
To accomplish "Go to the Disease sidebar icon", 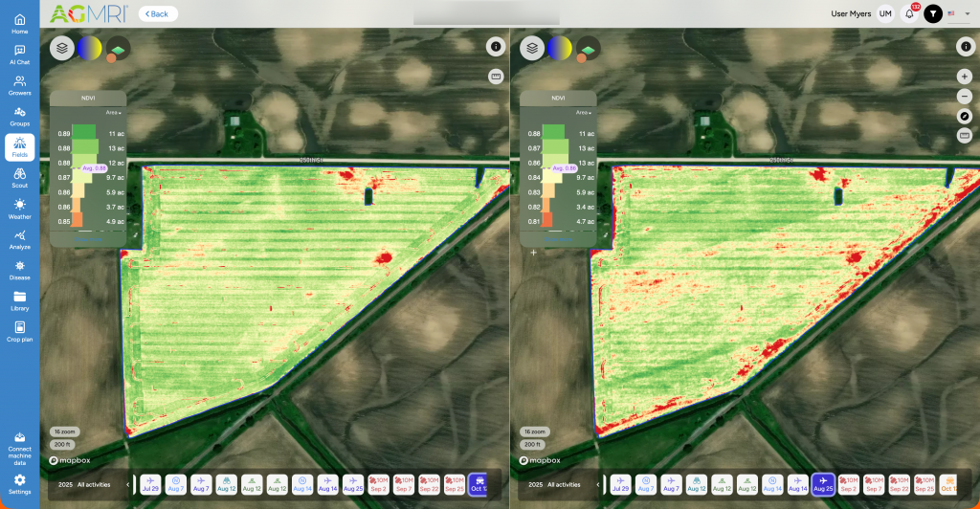I will point(19,270).
